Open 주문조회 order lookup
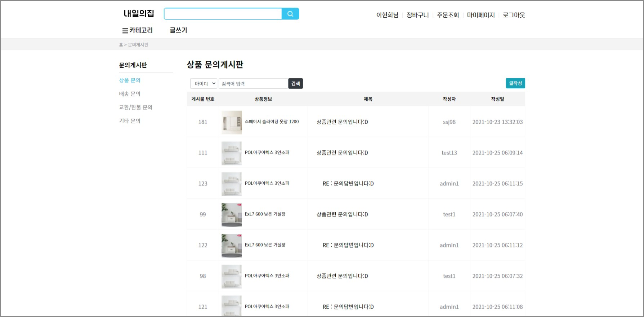The width and height of the screenshot is (644, 317). tap(448, 15)
